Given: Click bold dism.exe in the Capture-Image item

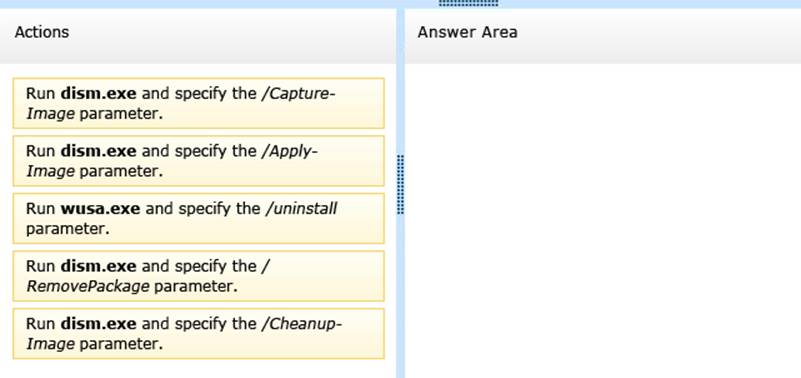Looking at the screenshot, I should 98,94.
